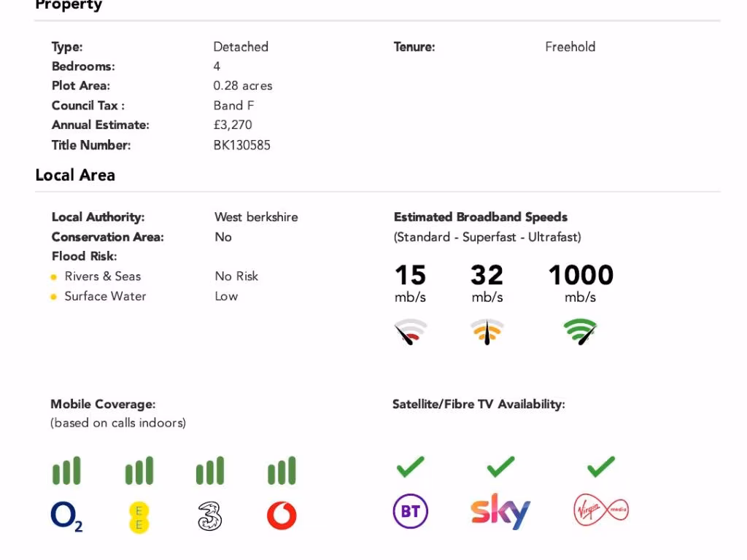Click the Sky TV logo
The width and height of the screenshot is (747, 560).
(x=500, y=512)
